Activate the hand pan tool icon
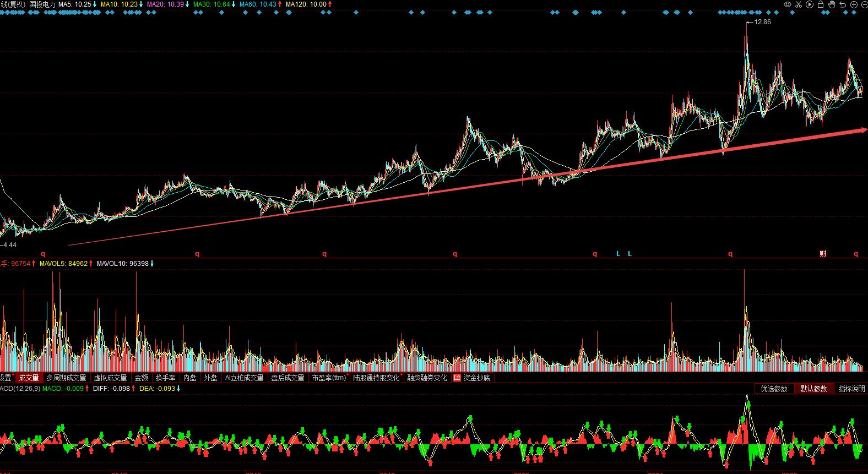This screenshot has width=868, height=474. [832, 4]
